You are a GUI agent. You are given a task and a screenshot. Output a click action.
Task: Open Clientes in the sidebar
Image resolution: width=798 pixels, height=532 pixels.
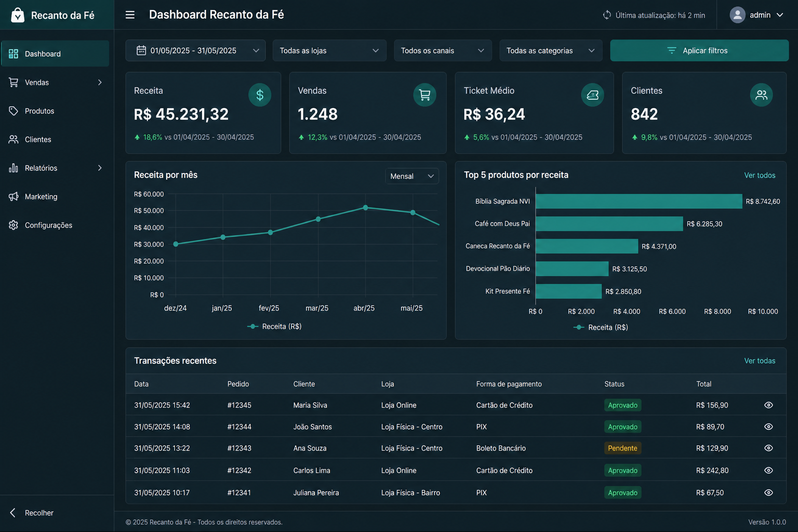point(55,139)
